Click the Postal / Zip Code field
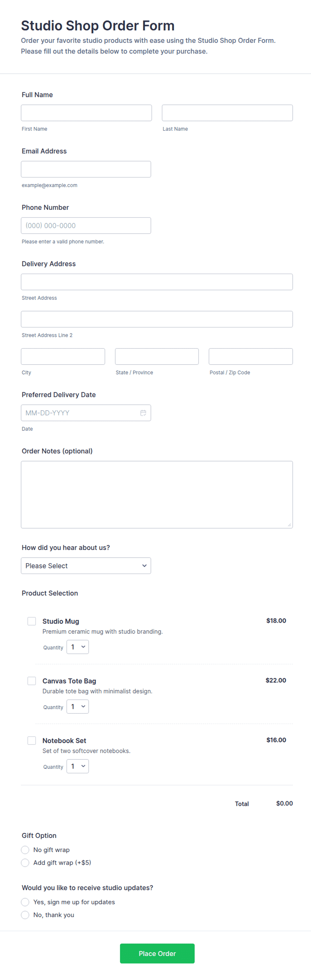Image resolution: width=311 pixels, height=980 pixels. (251, 357)
